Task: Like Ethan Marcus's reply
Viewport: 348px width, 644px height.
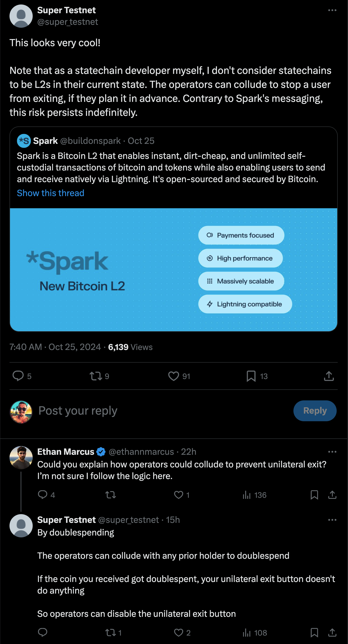Action: [x=178, y=495]
